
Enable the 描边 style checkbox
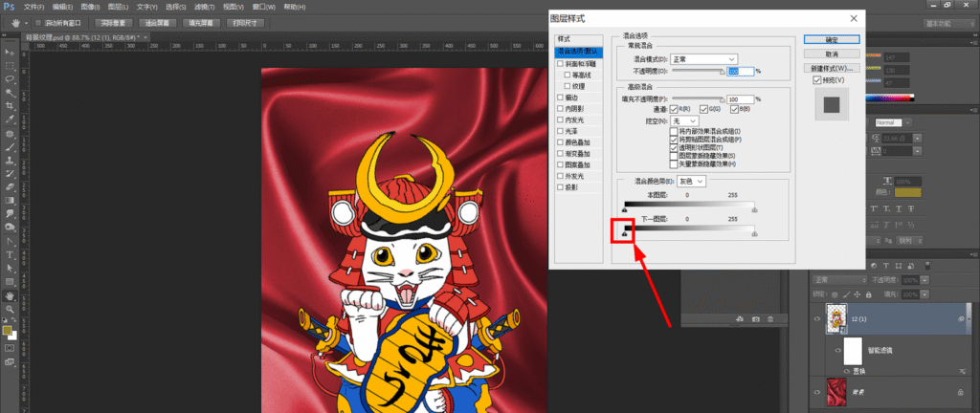(x=560, y=97)
